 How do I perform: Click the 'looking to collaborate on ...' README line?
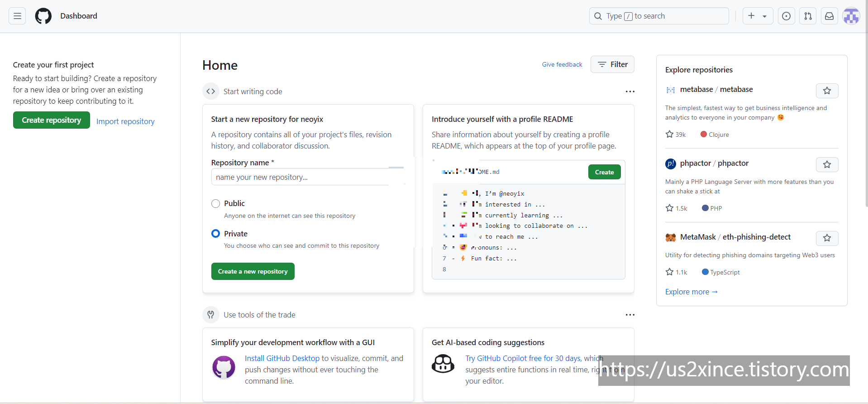coord(536,226)
